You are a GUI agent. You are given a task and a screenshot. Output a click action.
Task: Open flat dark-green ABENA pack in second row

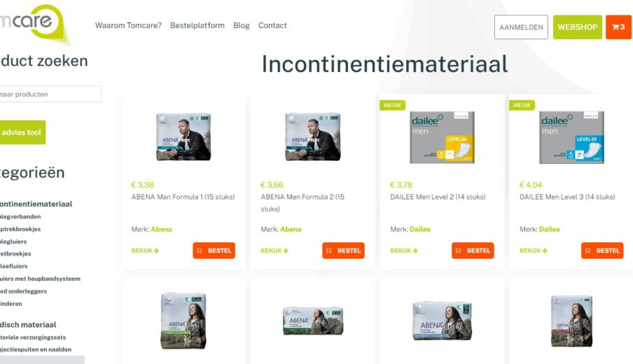click(x=313, y=321)
